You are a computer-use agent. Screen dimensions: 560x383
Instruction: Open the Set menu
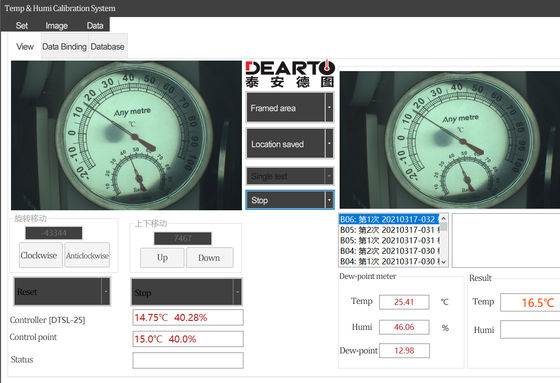[x=21, y=25]
